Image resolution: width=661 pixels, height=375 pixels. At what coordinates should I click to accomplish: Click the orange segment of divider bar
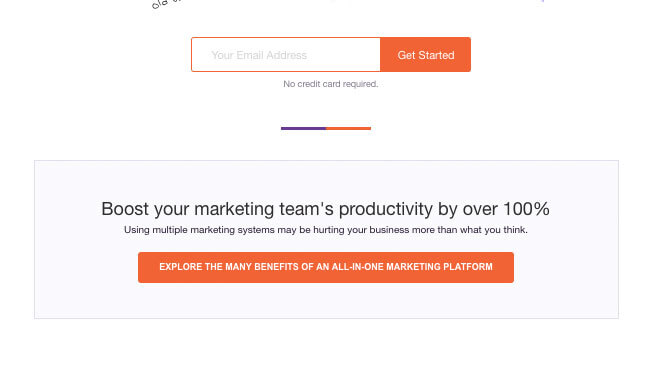click(x=349, y=128)
